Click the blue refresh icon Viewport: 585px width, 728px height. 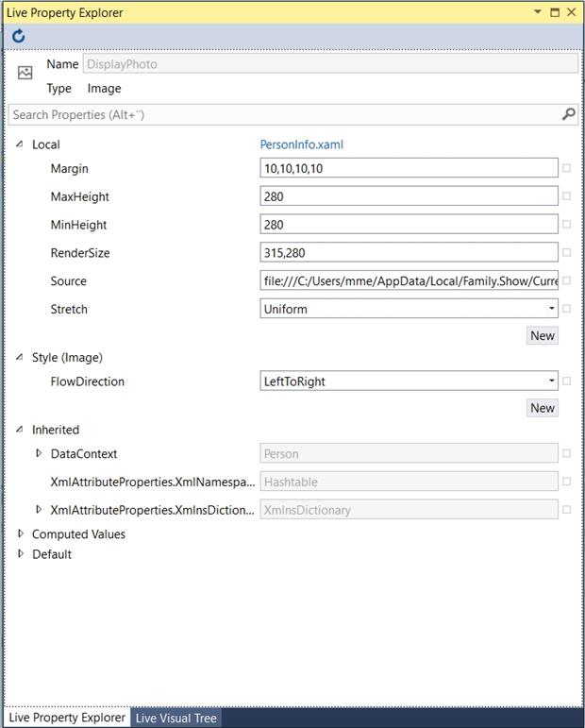[x=19, y=36]
